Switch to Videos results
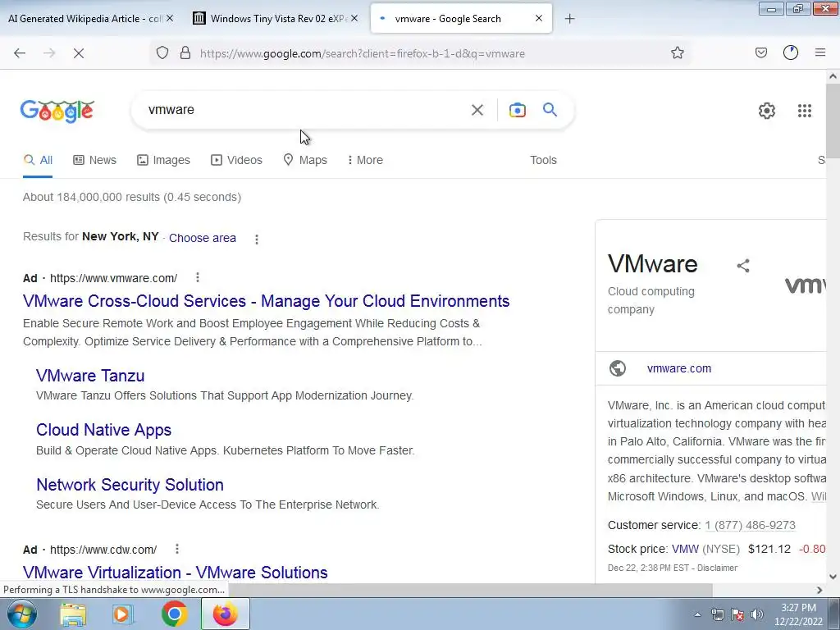This screenshot has width=840, height=630. coord(237,160)
